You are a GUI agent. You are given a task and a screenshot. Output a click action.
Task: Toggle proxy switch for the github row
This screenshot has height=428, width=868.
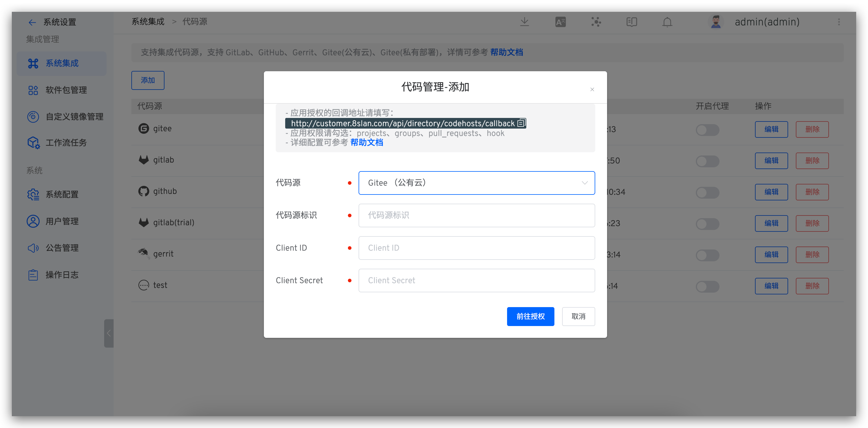point(707,192)
